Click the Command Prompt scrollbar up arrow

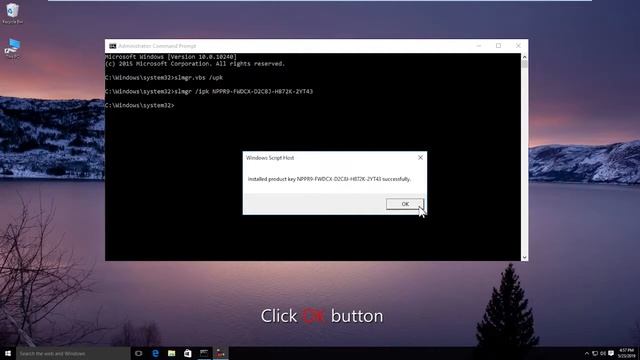524,57
